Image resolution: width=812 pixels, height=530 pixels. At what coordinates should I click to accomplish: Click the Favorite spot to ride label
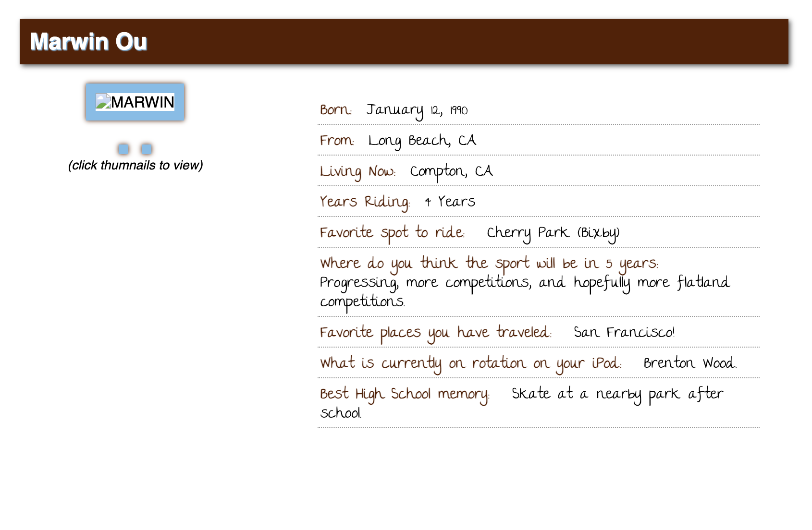click(392, 233)
